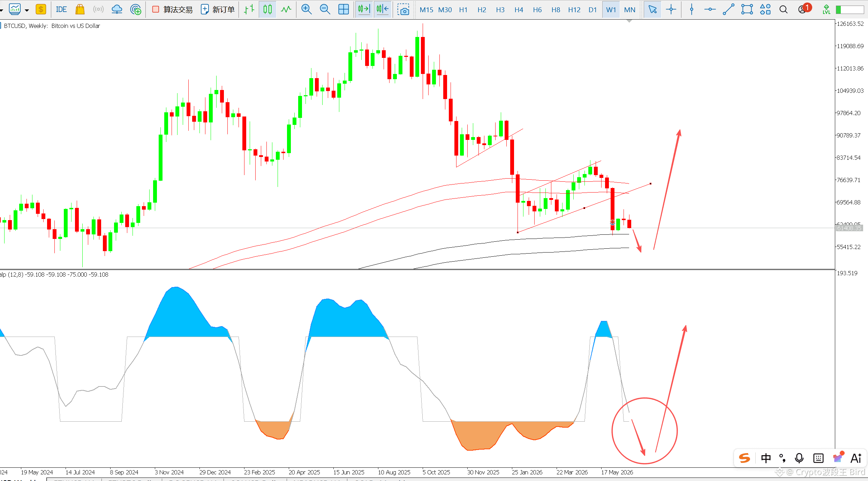Select the H12 timeframe button
This screenshot has height=481, width=868.
[574, 10]
